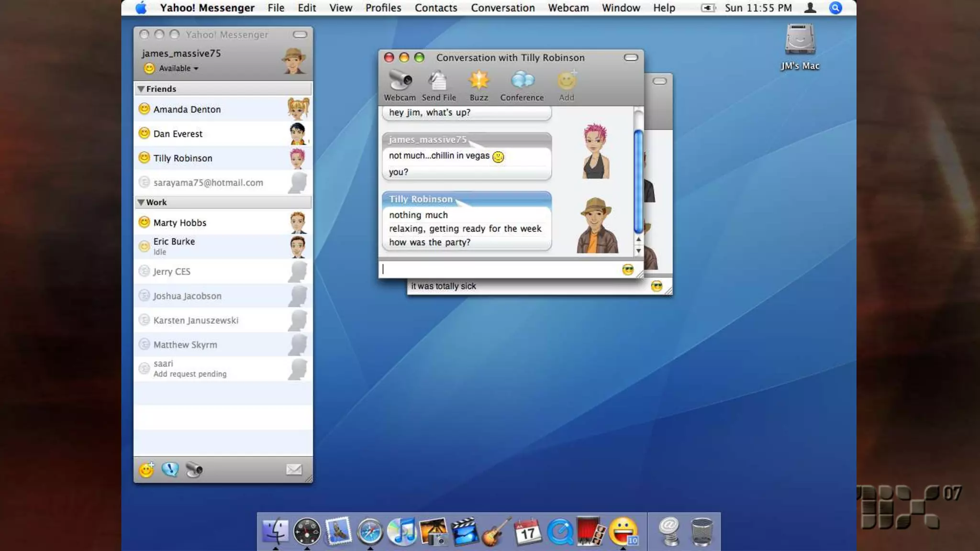980x551 pixels.
Task: Select Amanda Denton in buddy list
Action: 187,110
